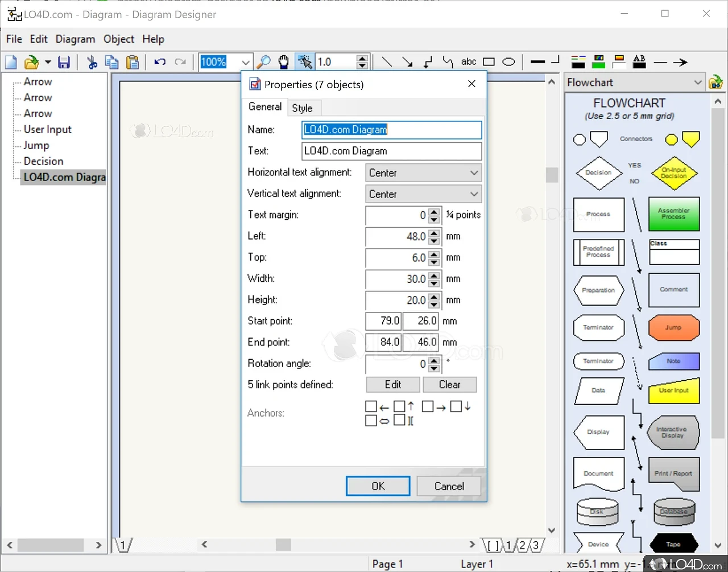Select the pan hand tool
This screenshot has width=728, height=572.
point(283,61)
